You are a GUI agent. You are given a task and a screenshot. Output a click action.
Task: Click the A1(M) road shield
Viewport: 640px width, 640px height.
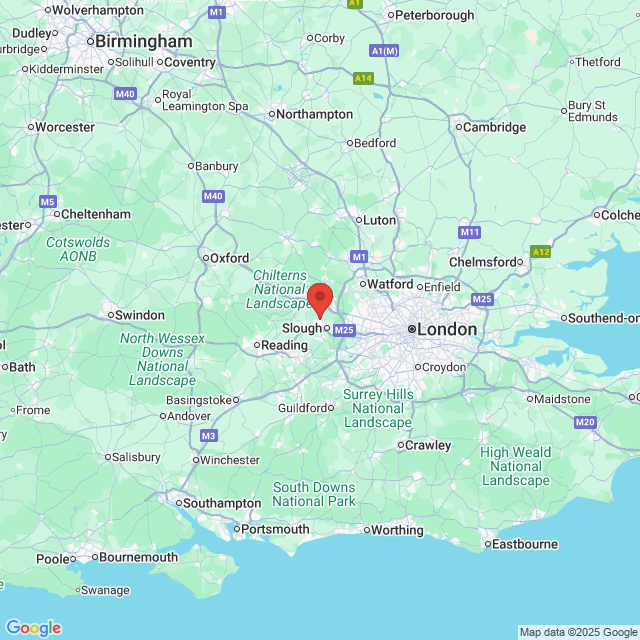384,51
